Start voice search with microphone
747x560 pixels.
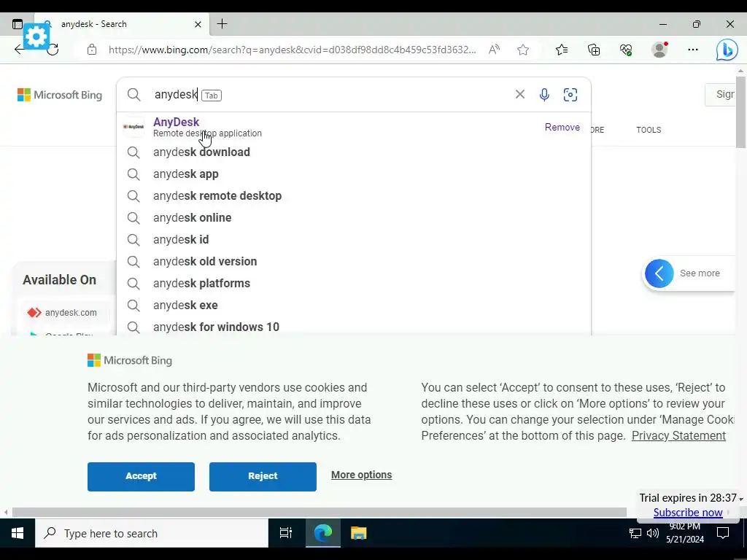pyautogui.click(x=544, y=95)
